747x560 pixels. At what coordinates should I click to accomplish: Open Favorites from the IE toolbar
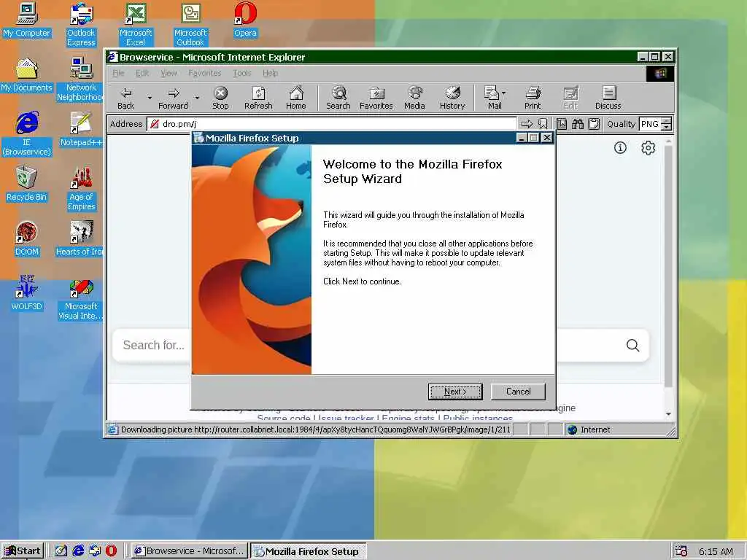point(376,98)
